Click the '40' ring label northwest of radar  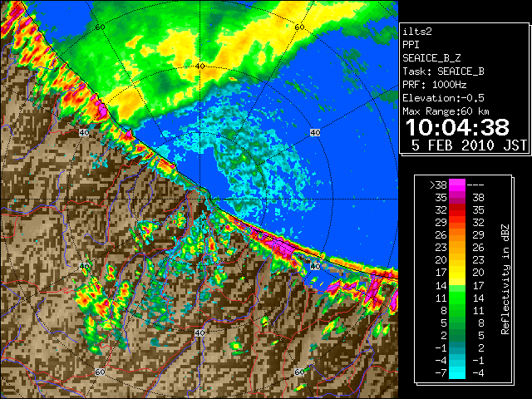pyautogui.click(x=84, y=133)
